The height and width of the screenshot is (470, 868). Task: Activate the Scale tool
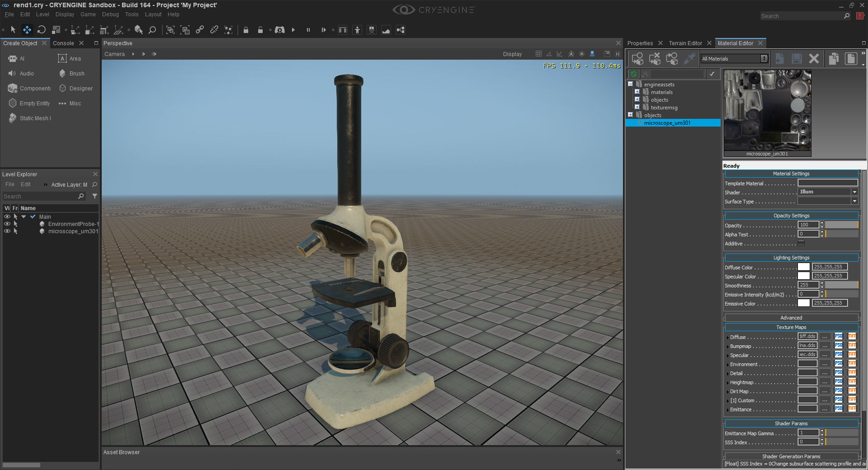point(56,30)
